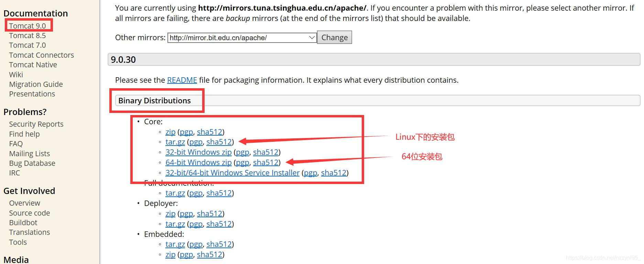Download the Deployer tar.gz package

point(175,224)
